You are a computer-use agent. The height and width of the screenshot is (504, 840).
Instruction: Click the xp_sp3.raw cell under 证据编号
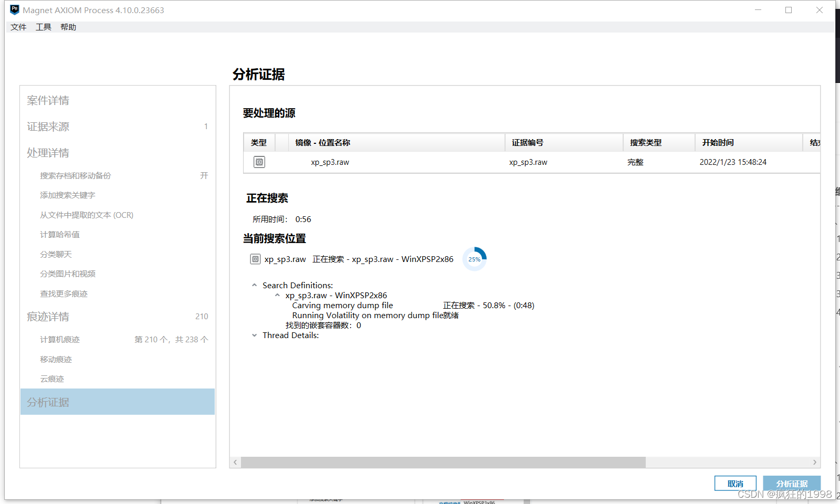point(528,162)
